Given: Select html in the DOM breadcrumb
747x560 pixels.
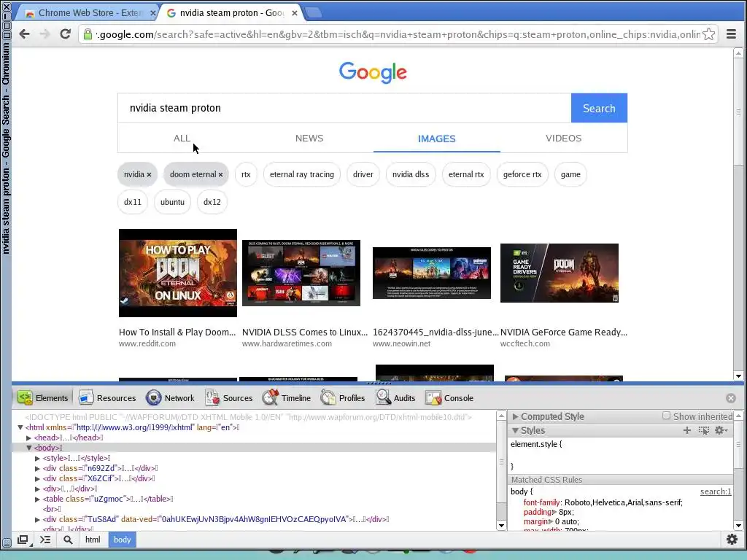Looking at the screenshot, I should click(93, 540).
